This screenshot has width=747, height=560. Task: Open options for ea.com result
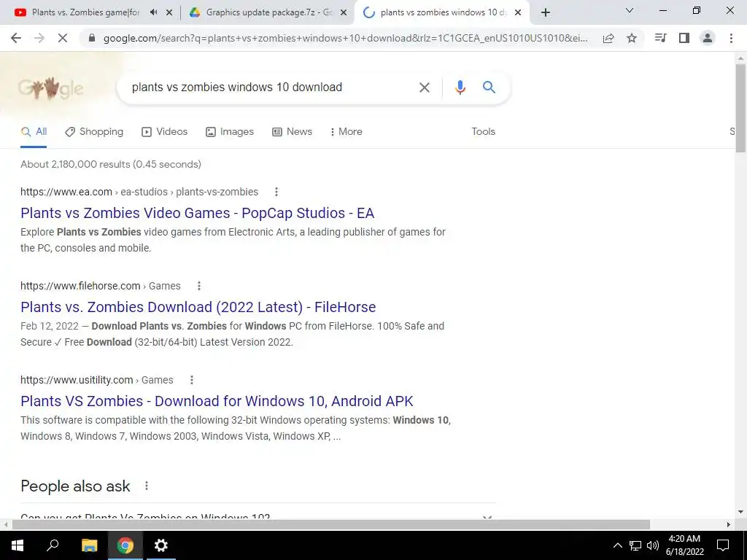tap(276, 192)
